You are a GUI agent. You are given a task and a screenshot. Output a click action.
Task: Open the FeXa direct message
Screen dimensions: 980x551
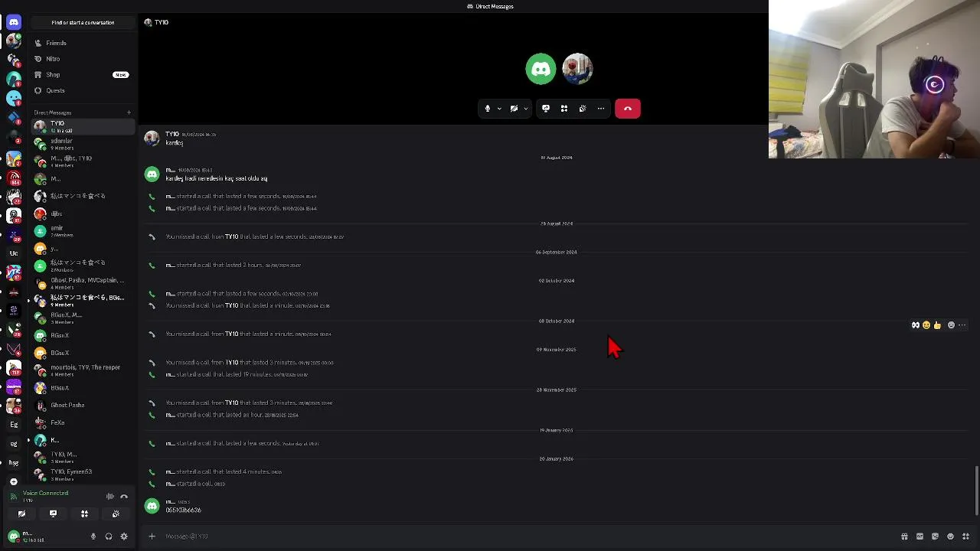click(83, 422)
